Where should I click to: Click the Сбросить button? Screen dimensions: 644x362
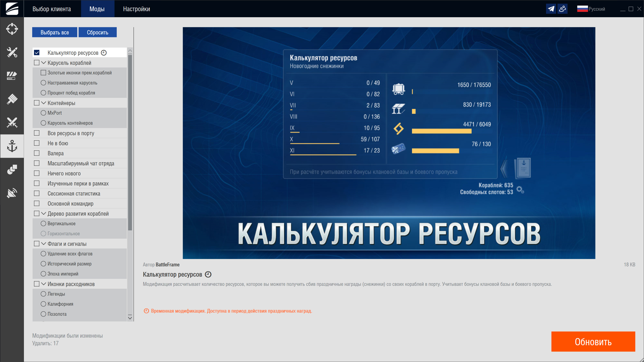click(x=97, y=32)
